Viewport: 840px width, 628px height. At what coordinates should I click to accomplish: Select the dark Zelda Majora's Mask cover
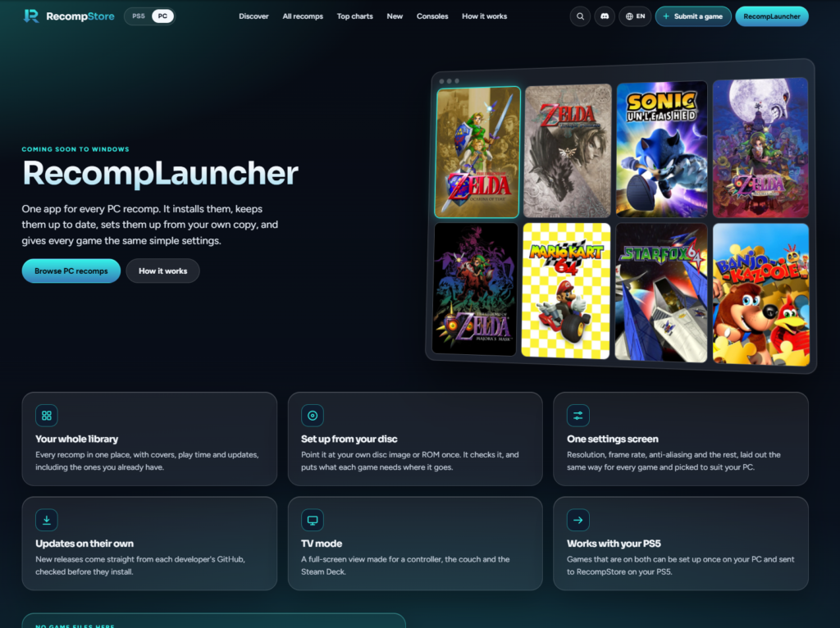pyautogui.click(x=475, y=289)
